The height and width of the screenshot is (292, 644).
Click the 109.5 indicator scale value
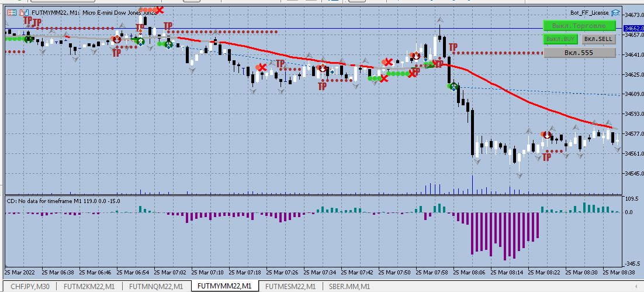(x=631, y=198)
